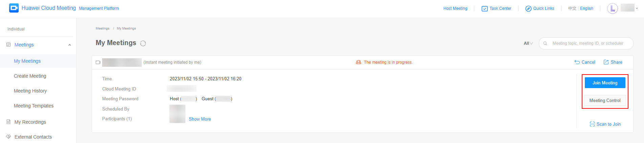
Task: Open Meeting Templates page
Action: tap(34, 106)
